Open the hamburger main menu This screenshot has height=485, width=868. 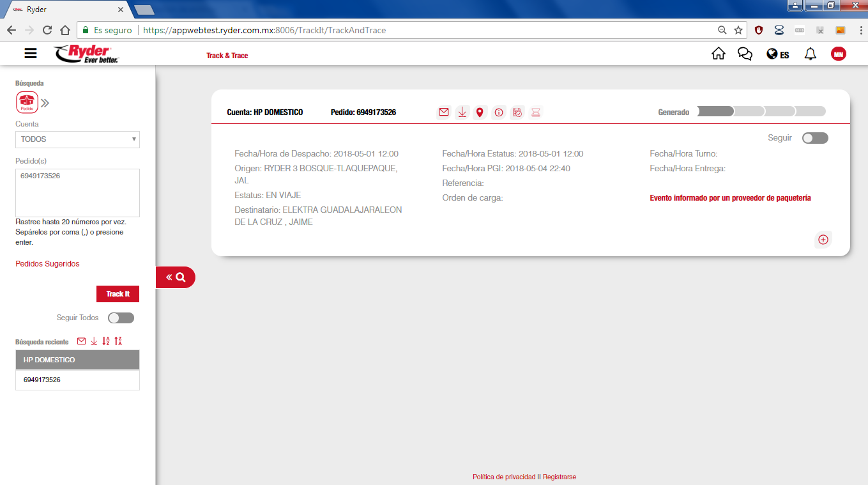point(31,54)
